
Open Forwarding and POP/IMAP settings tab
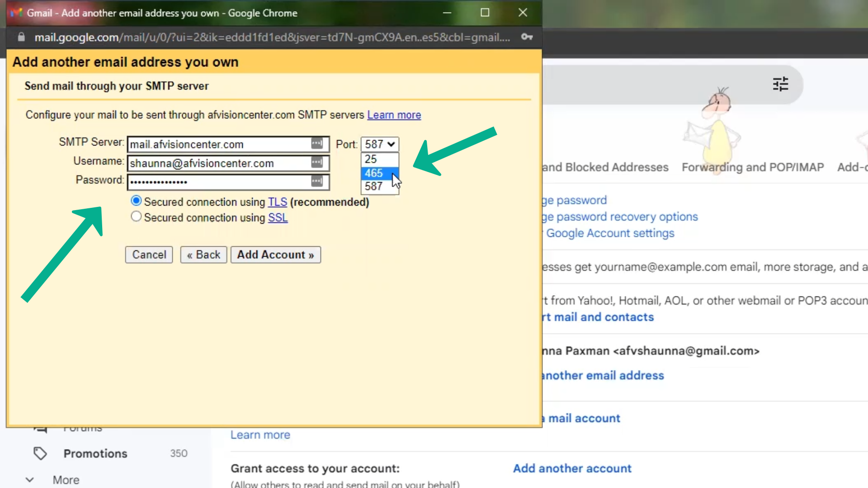click(x=752, y=167)
